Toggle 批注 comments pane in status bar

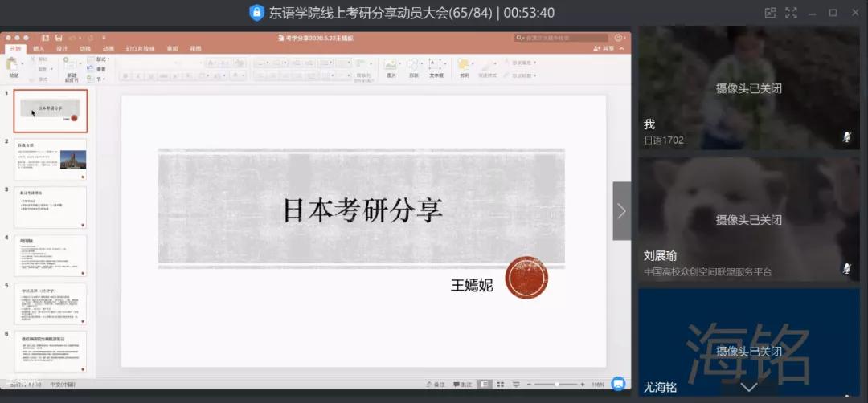point(461,385)
